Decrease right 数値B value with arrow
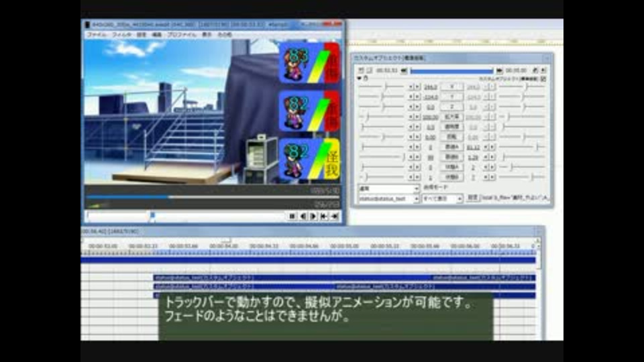This screenshot has width=644, height=362. tap(486, 157)
